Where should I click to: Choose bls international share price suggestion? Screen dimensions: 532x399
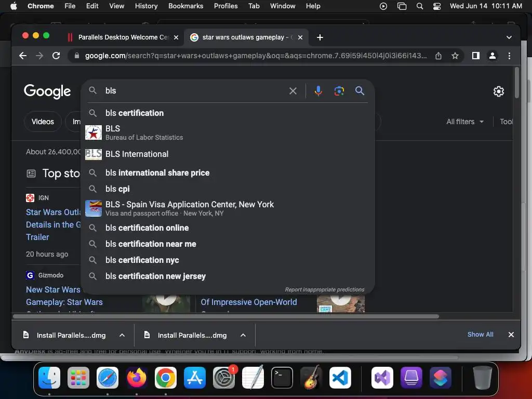(228, 172)
